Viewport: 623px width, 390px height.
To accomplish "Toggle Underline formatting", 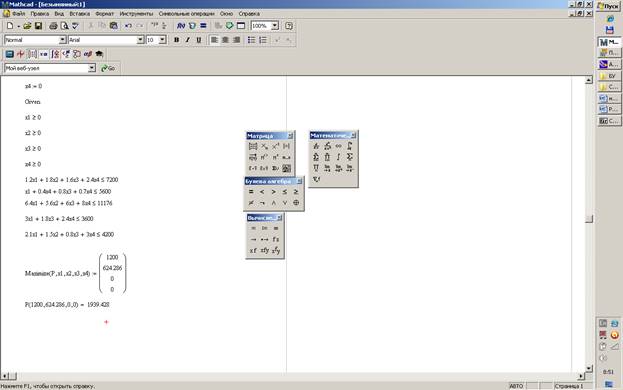I will click(x=199, y=40).
